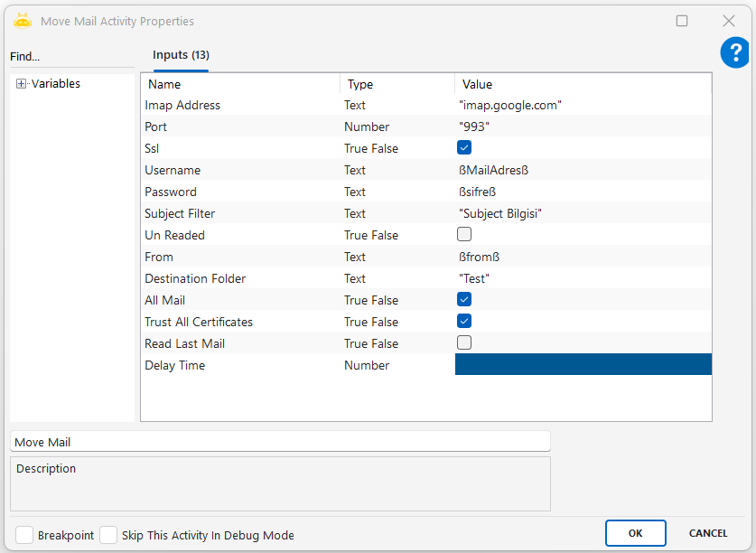Switch to the Inputs (13) tab
The height and width of the screenshot is (553, 756).
click(x=181, y=55)
